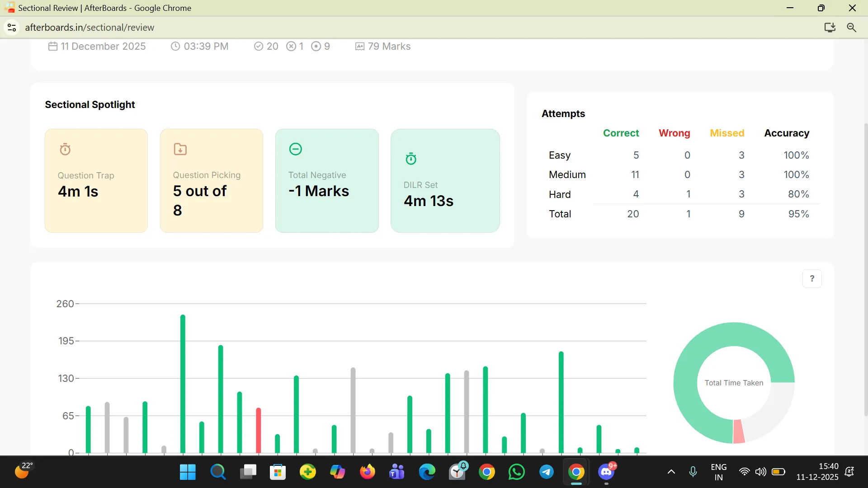Select the Total Negative -1 Marks value

[x=319, y=191]
